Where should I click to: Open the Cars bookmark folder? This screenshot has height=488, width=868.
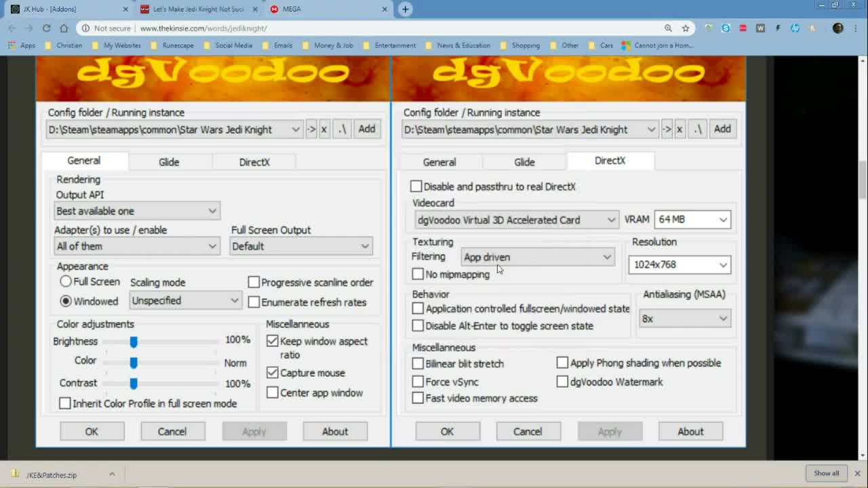[x=601, y=45]
